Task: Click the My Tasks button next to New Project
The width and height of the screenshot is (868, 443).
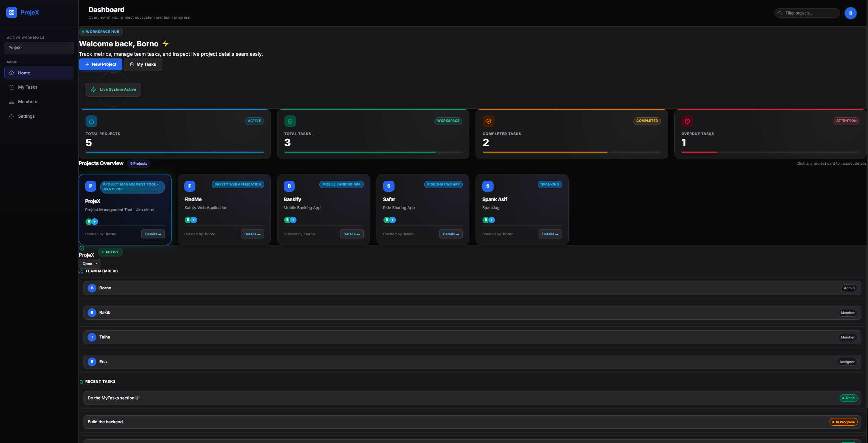Action: point(143,64)
